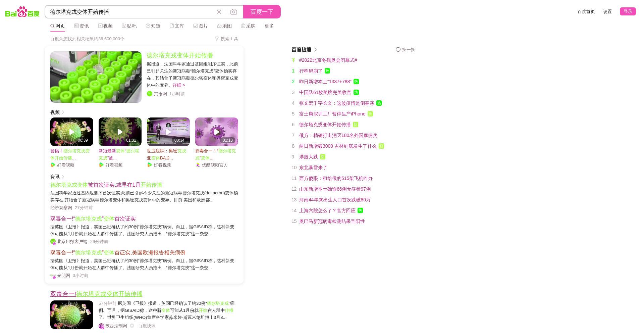Click 详细 > link in summary

tap(179, 85)
